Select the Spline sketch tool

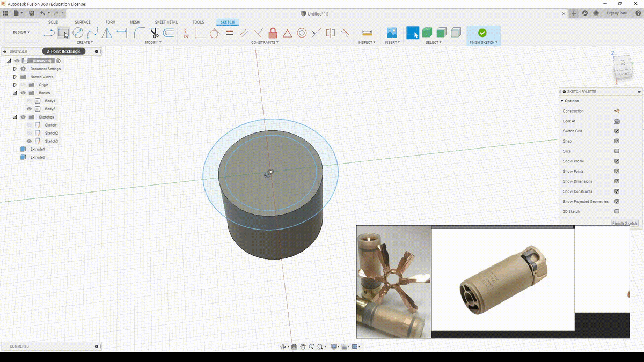(92, 33)
